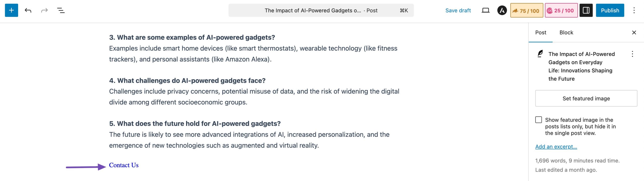Click the blue block inserter plus button
The image size is (644, 181).
[11, 10]
